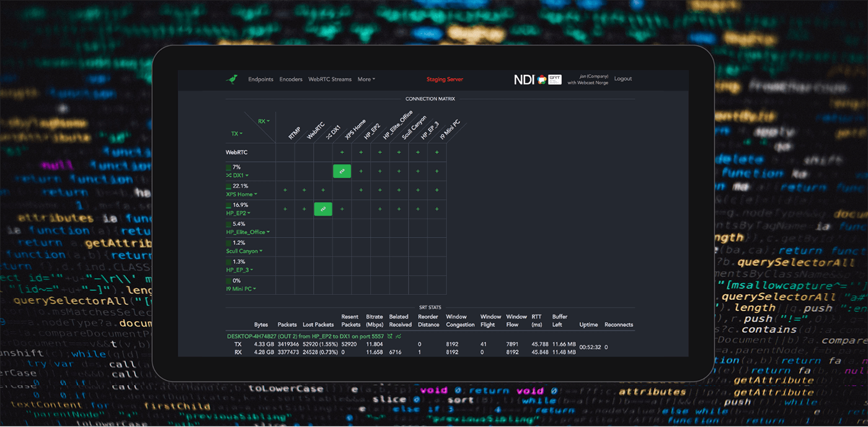Add connection from XPS Home to WebRTC

[x=304, y=190]
